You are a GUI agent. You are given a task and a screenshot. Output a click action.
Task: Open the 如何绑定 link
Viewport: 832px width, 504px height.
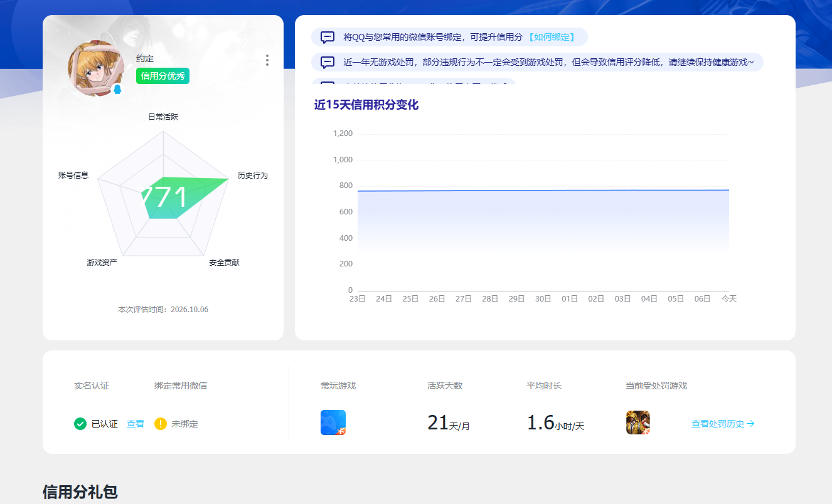(551, 37)
